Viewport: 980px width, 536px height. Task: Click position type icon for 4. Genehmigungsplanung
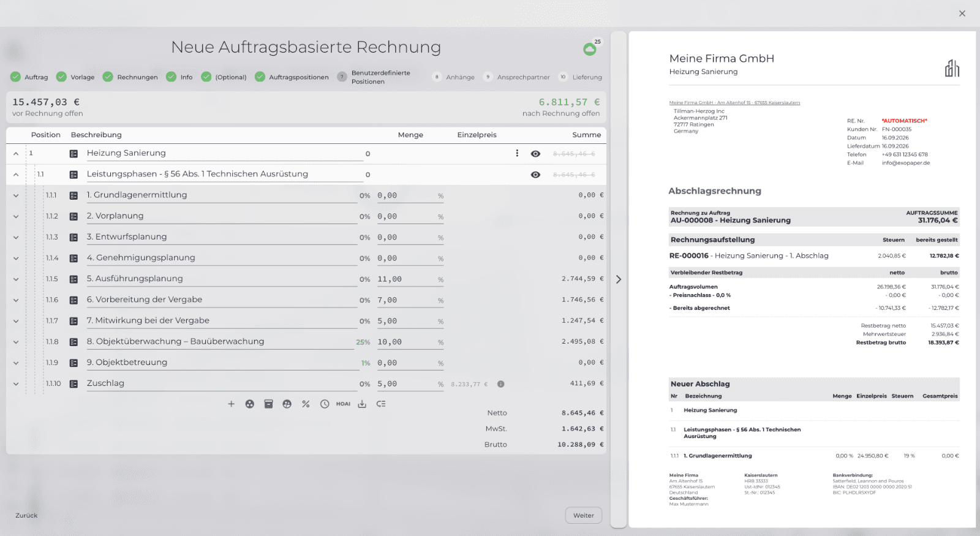coord(73,259)
